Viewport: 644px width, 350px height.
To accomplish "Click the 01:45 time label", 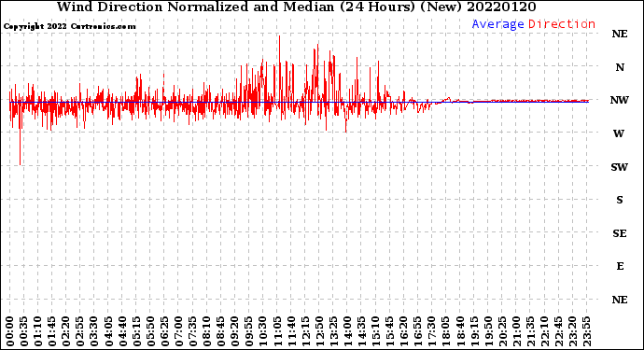I will [x=51, y=331].
